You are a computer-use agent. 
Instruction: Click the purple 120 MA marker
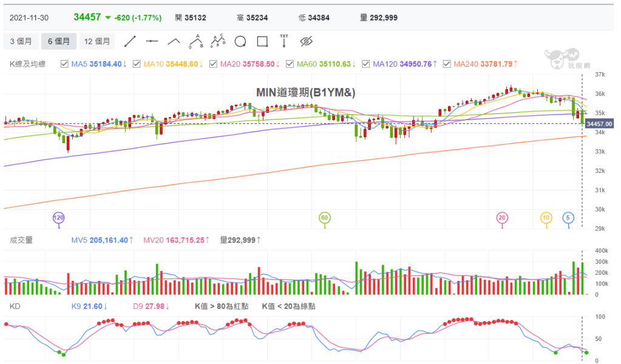pyautogui.click(x=59, y=217)
